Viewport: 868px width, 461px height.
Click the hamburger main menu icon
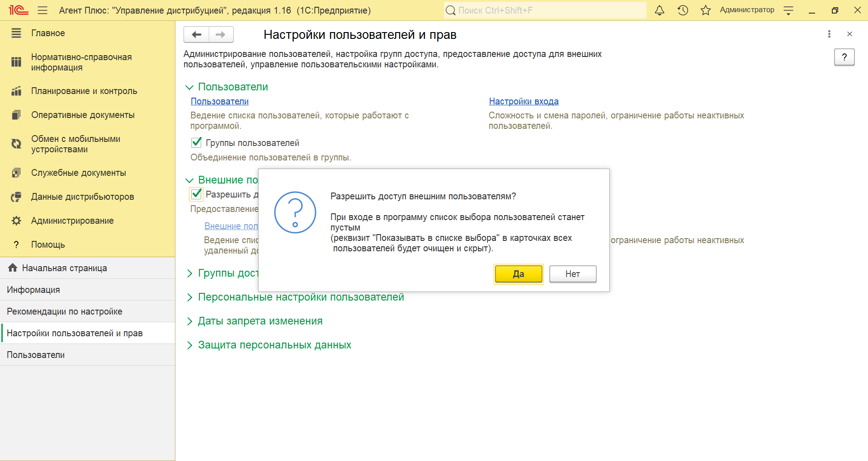[42, 10]
